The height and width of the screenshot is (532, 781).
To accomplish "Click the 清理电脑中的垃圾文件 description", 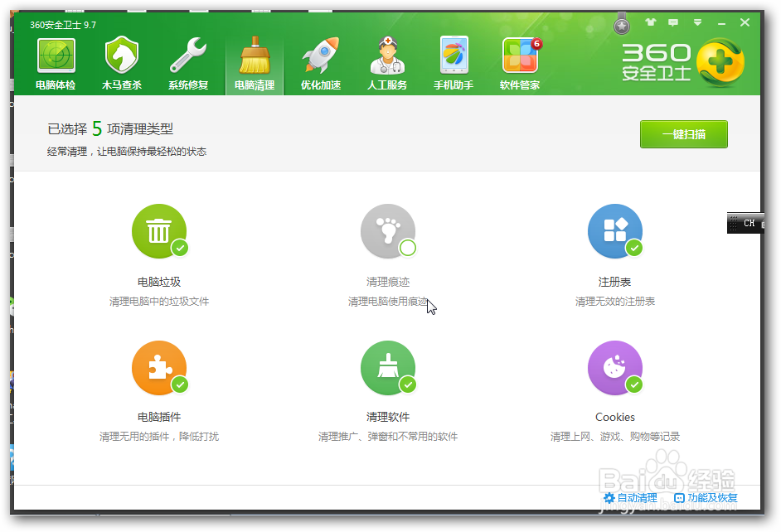I will point(159,302).
